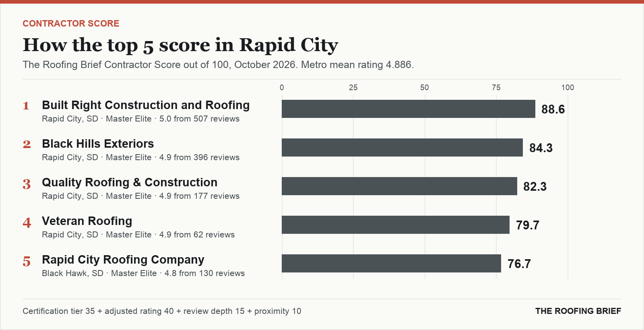Viewport: 644px width, 330px height.
Task: Click the rank number 5
Action: [27, 262]
